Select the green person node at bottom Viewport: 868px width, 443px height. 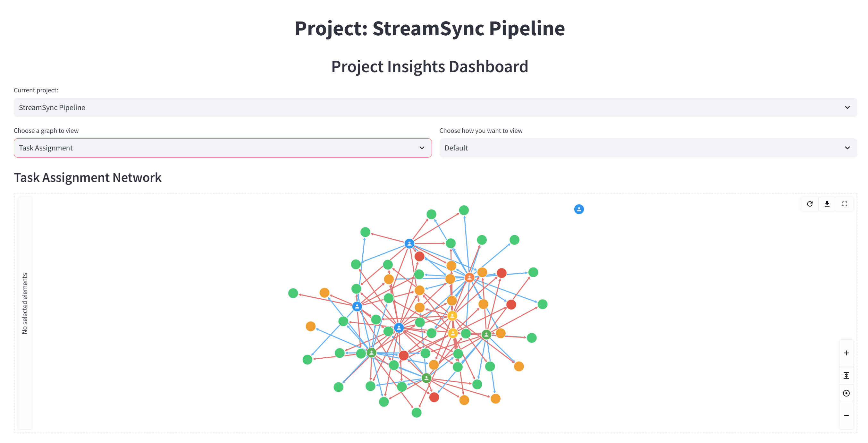click(x=426, y=378)
